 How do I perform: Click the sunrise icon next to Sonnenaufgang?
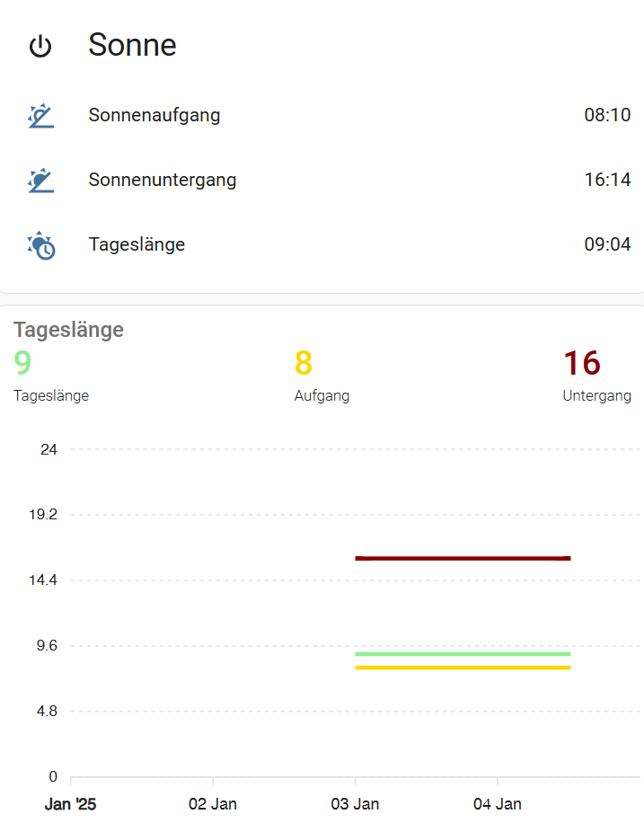tap(40, 116)
